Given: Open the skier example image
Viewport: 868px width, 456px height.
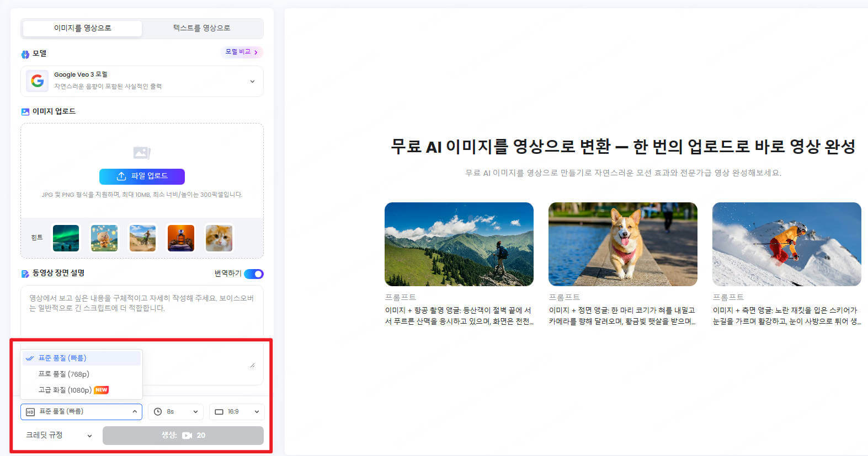Looking at the screenshot, I should [x=787, y=244].
